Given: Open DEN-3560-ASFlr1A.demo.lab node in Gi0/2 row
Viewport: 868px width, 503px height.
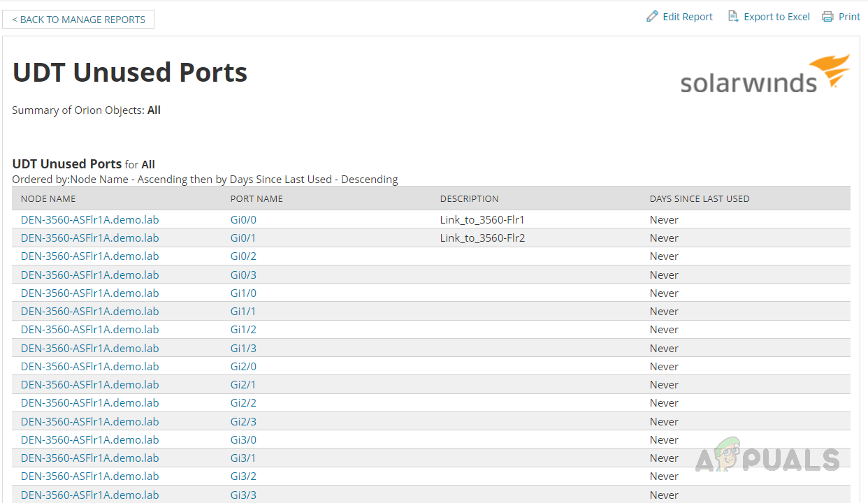Looking at the screenshot, I should [90, 256].
